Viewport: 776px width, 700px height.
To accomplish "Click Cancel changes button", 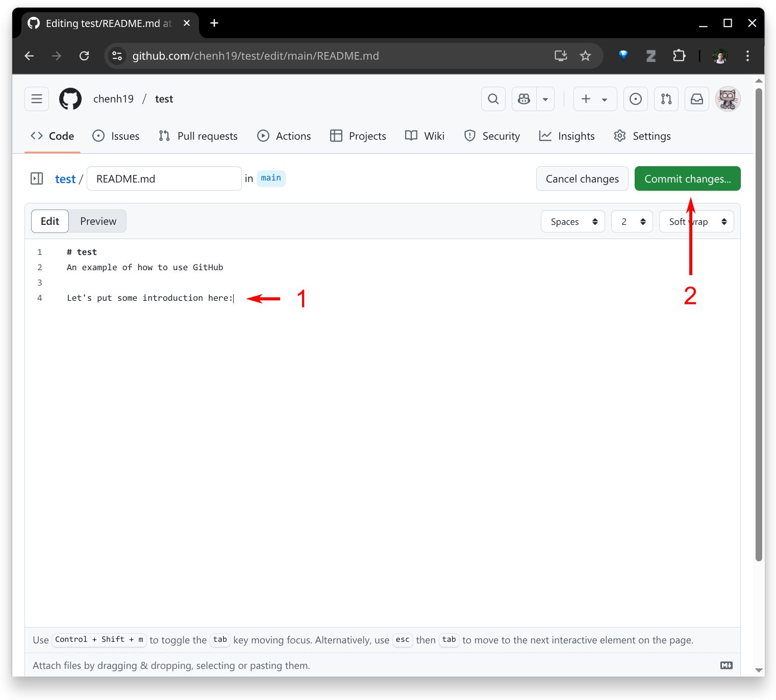I will point(582,178).
